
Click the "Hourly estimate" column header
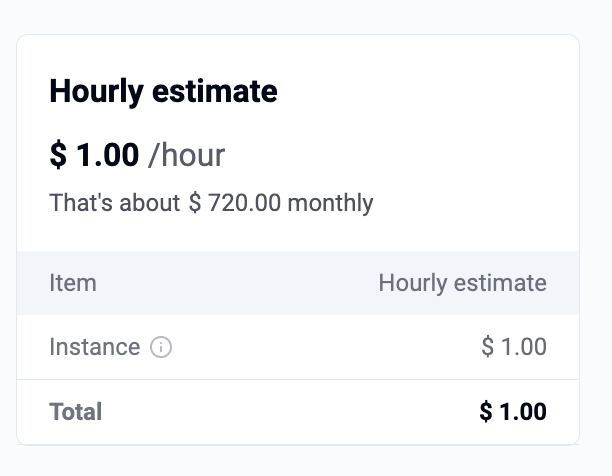click(x=462, y=283)
